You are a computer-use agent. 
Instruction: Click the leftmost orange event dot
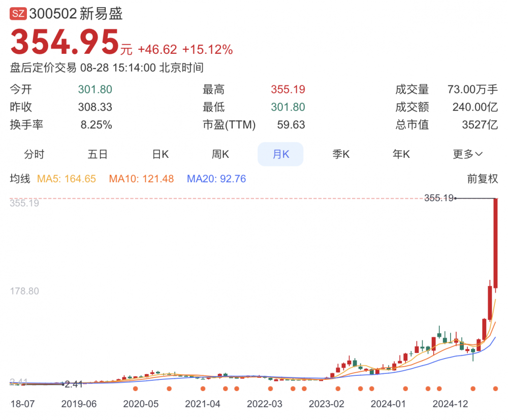click(135, 389)
